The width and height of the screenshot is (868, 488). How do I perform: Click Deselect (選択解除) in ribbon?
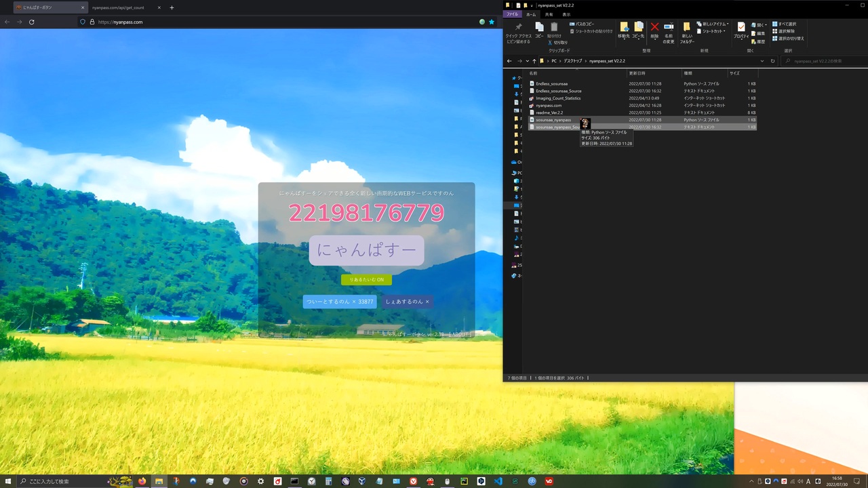point(783,31)
